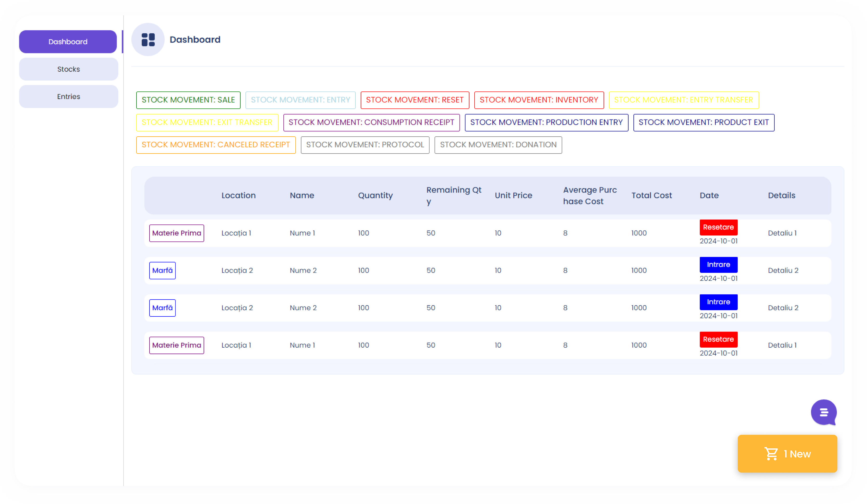Image resolution: width=867 pixels, height=504 pixels.
Task: Select the Stock Movement: Canceled Receipt tag
Action: click(216, 145)
